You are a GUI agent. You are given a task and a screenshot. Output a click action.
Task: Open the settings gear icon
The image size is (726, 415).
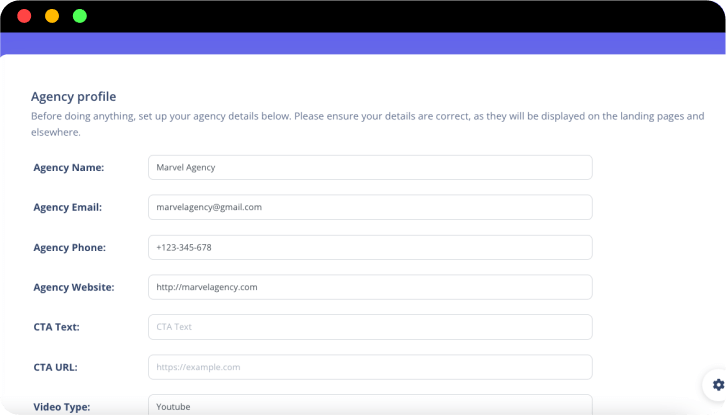717,384
